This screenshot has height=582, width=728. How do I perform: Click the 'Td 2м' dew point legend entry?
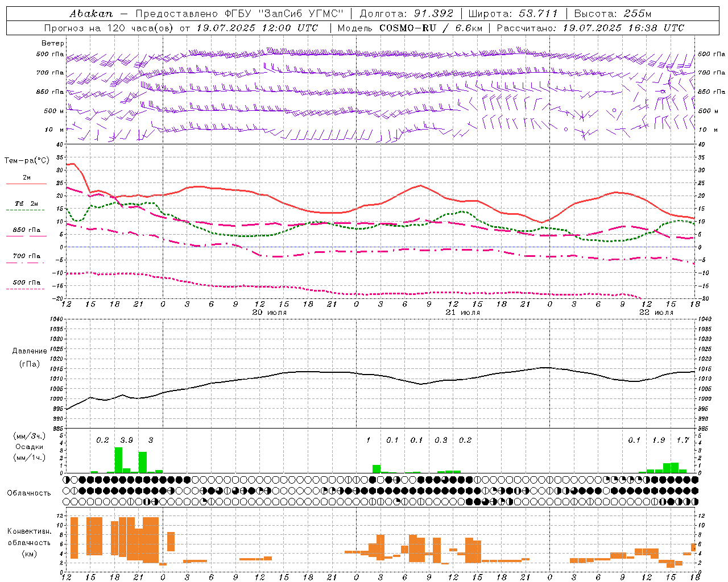pos(27,203)
